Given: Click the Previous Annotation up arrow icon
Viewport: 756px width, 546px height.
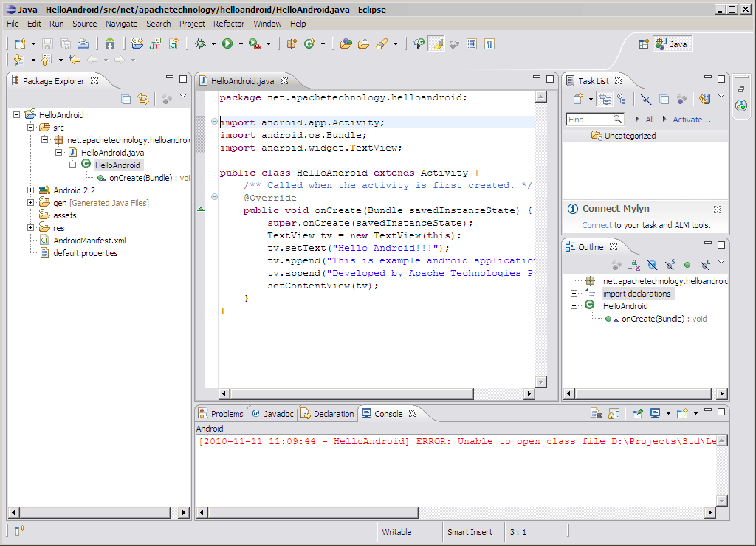Looking at the screenshot, I should pos(47,60).
